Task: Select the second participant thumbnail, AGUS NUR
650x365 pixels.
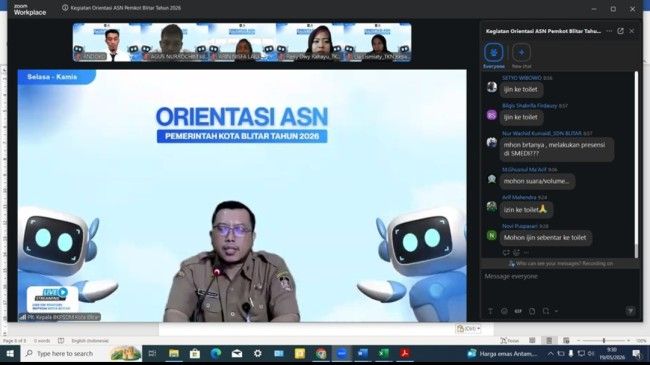Action: 175,43
